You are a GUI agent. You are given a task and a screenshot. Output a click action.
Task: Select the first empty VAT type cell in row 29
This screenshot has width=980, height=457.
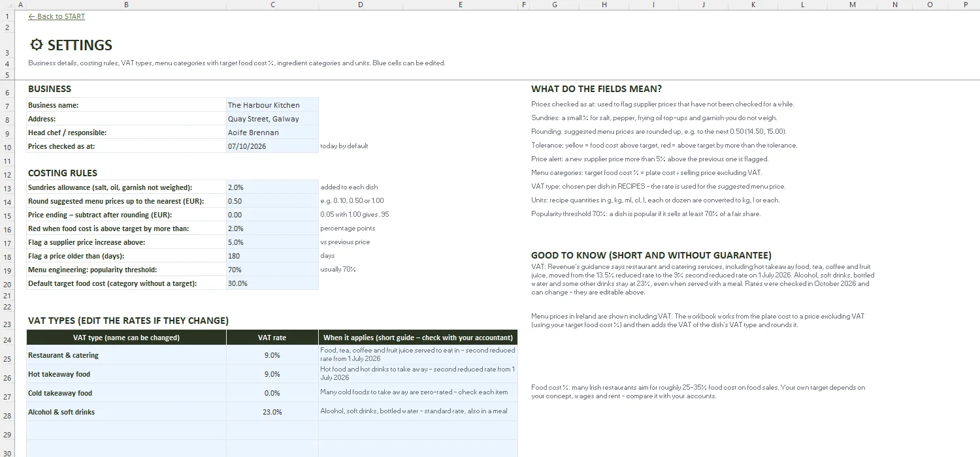[126, 431]
